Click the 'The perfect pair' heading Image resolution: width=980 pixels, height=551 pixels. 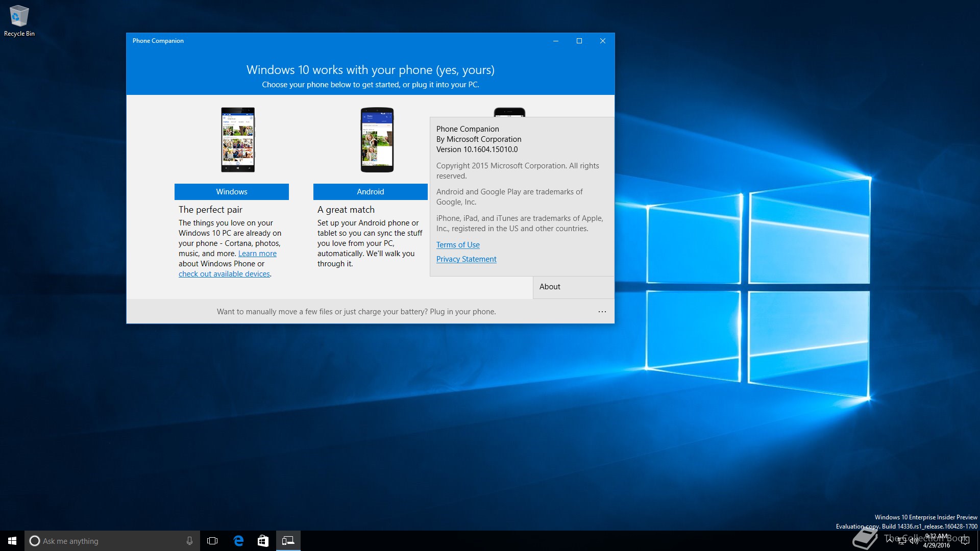pyautogui.click(x=210, y=210)
